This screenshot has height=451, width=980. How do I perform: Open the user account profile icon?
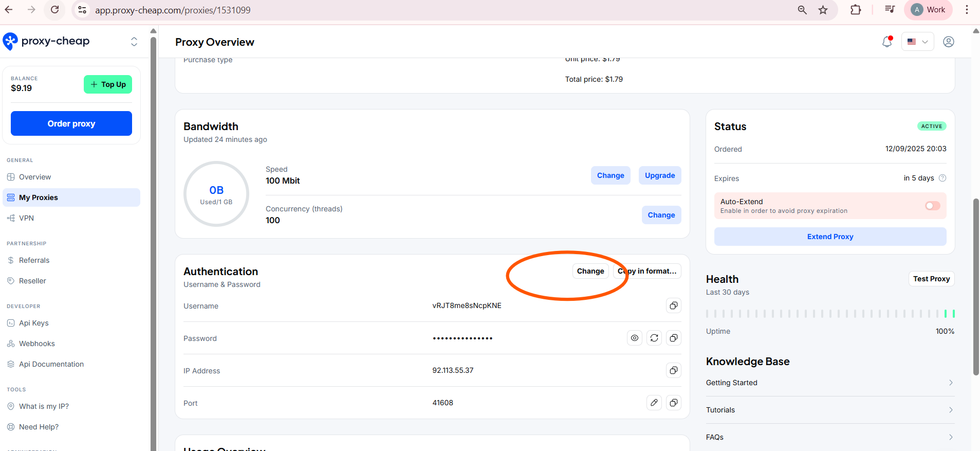[948, 42]
